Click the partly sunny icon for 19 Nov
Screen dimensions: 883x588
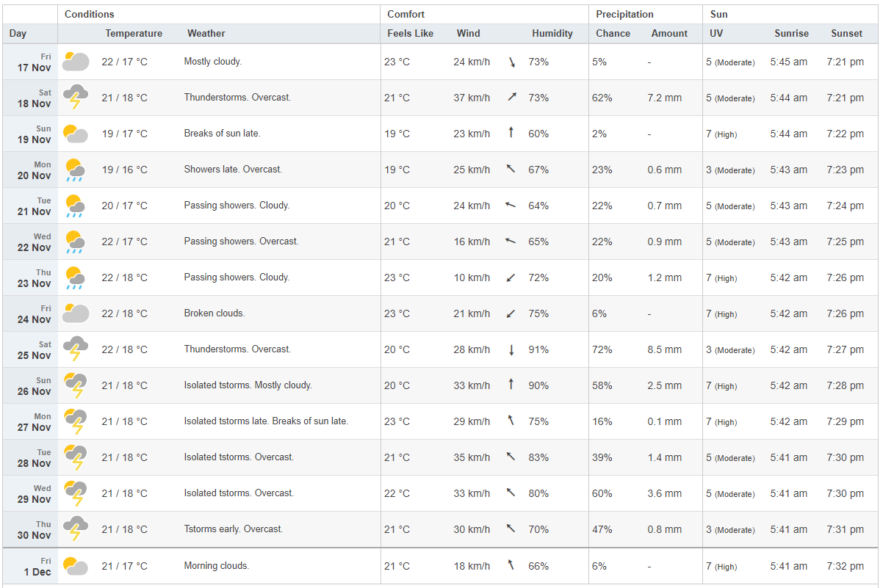click(x=75, y=134)
